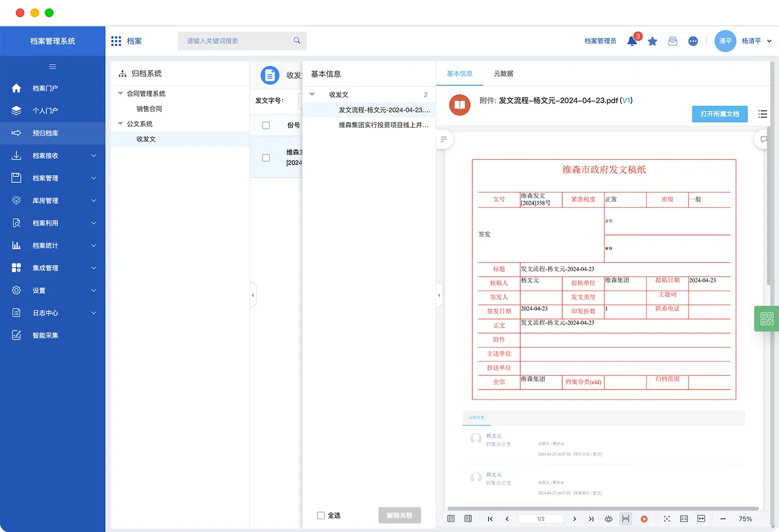Click the horizontal scrollbar under the document
779x532 pixels.
pyautogui.click(x=603, y=509)
